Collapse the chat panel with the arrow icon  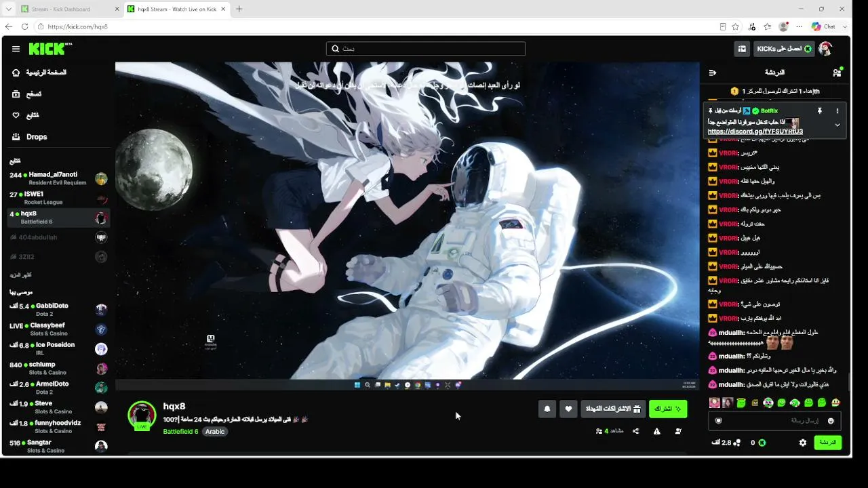[x=712, y=73]
